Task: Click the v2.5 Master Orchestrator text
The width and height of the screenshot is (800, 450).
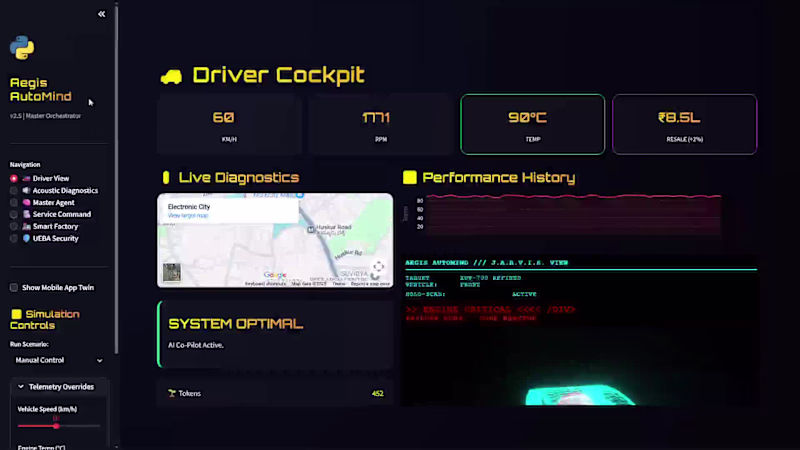Action: coord(45,116)
